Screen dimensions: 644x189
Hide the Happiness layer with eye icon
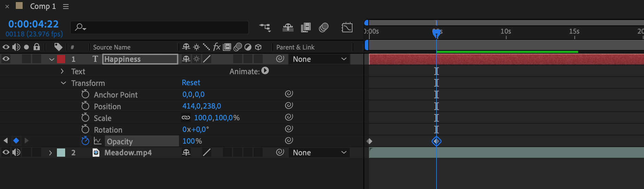pyautogui.click(x=6, y=59)
